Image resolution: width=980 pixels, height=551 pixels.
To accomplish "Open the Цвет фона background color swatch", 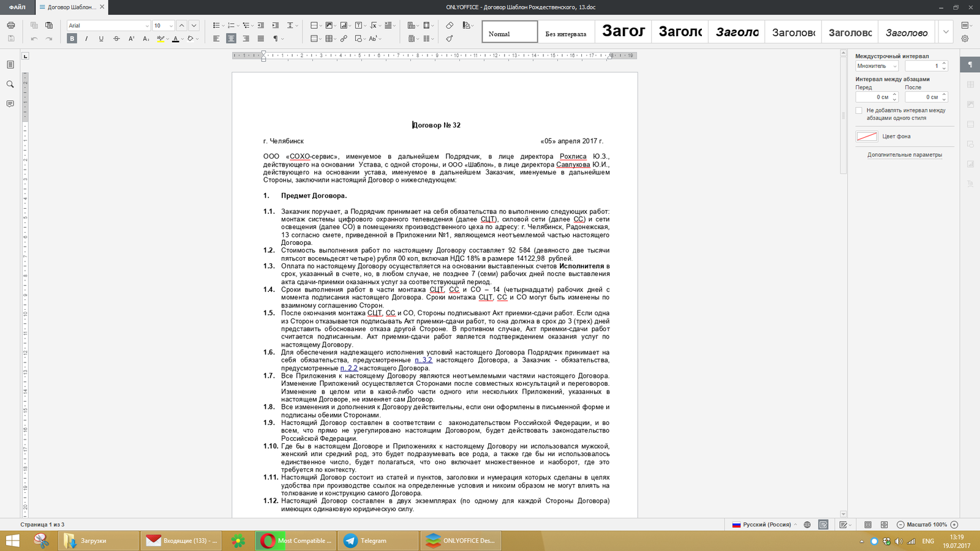I will [x=867, y=137].
